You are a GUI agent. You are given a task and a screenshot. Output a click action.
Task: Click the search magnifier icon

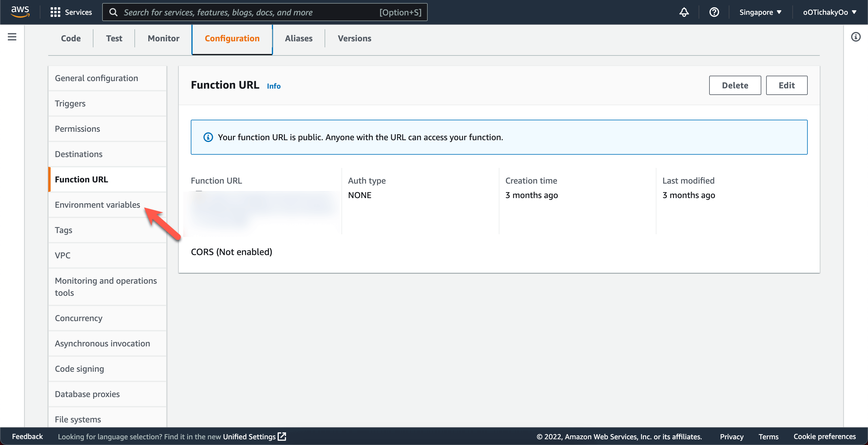coord(114,12)
